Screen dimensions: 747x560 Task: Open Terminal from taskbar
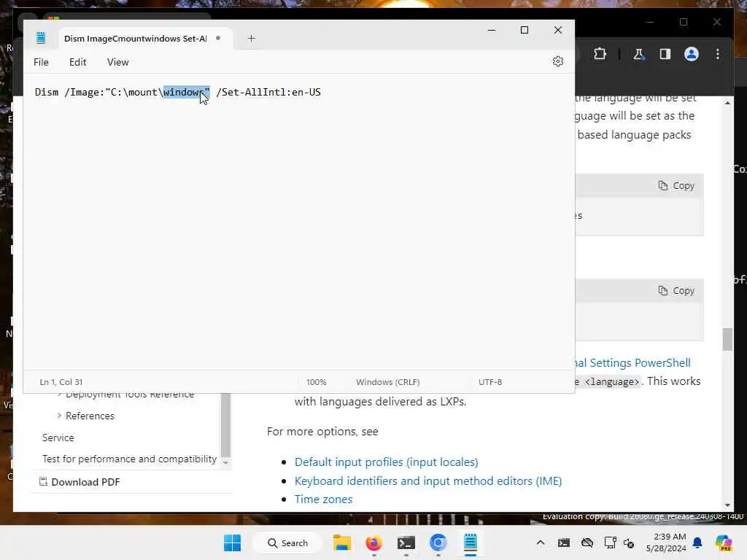(x=406, y=542)
